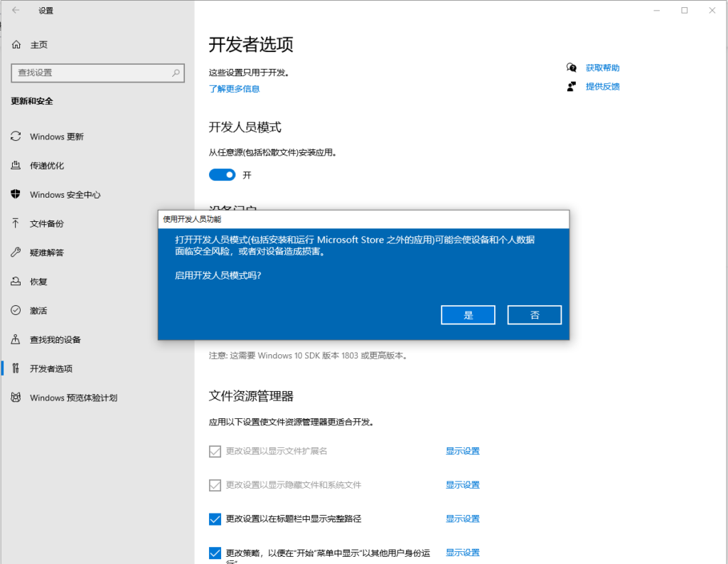728x564 pixels.
Task: Select the Windows 更新 sync icon
Action: (16, 136)
